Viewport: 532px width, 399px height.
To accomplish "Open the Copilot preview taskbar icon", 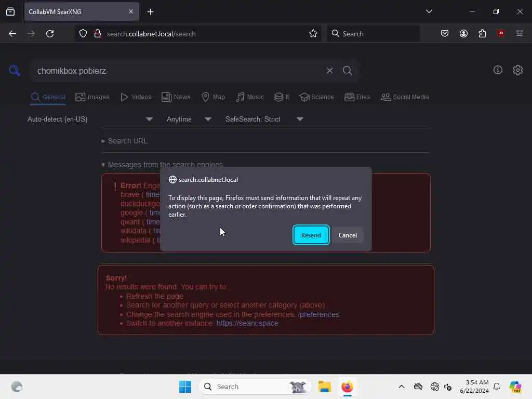I will 515,387.
